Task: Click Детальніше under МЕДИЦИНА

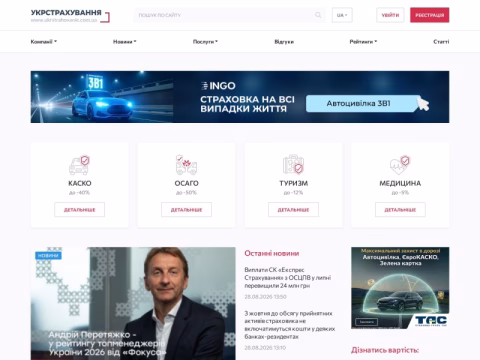Action: 400,210
